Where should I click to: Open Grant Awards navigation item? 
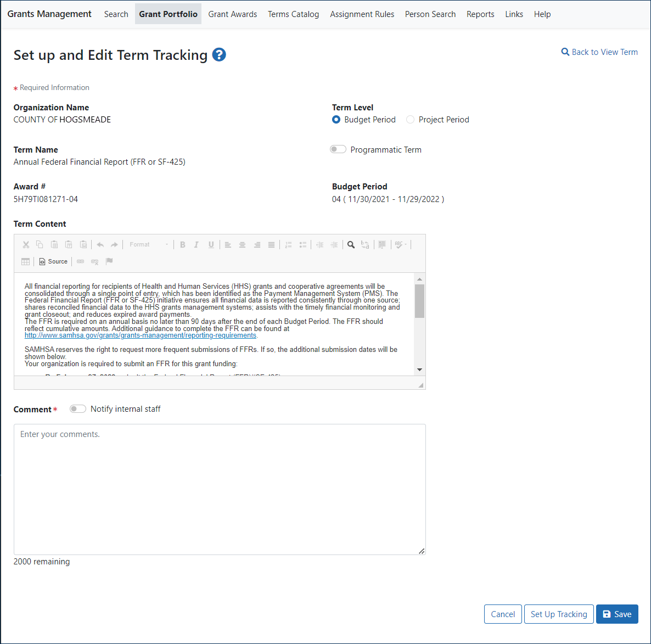(x=233, y=14)
